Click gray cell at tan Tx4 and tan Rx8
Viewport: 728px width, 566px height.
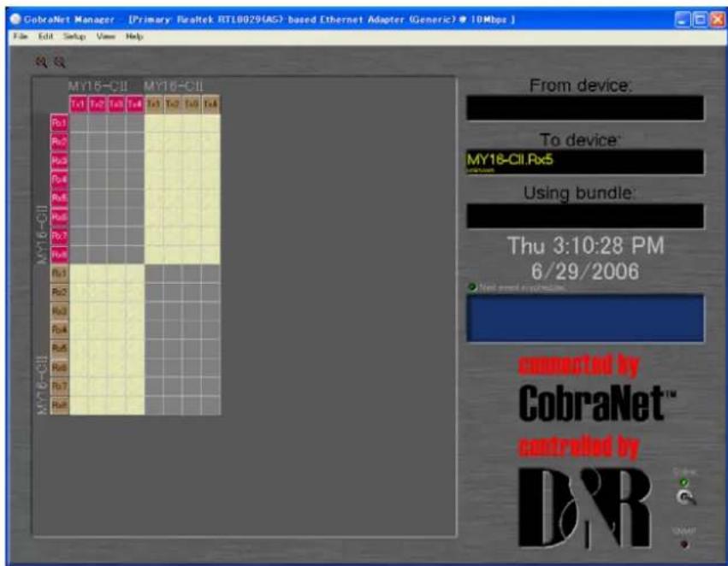pos(210,405)
